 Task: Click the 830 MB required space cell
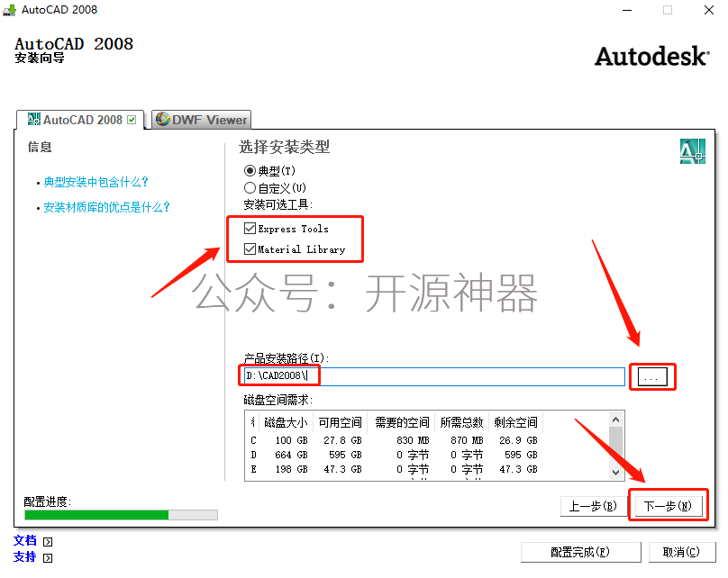coord(413,440)
